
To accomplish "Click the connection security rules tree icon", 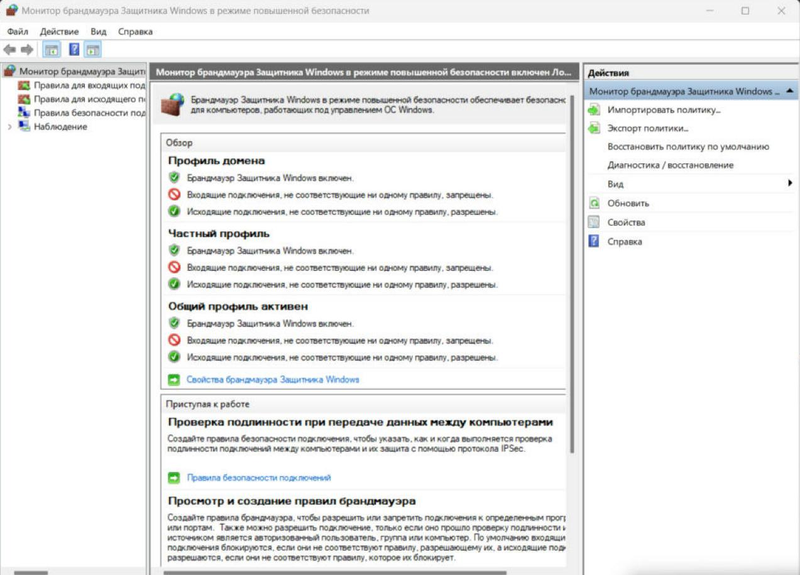I will (x=24, y=112).
